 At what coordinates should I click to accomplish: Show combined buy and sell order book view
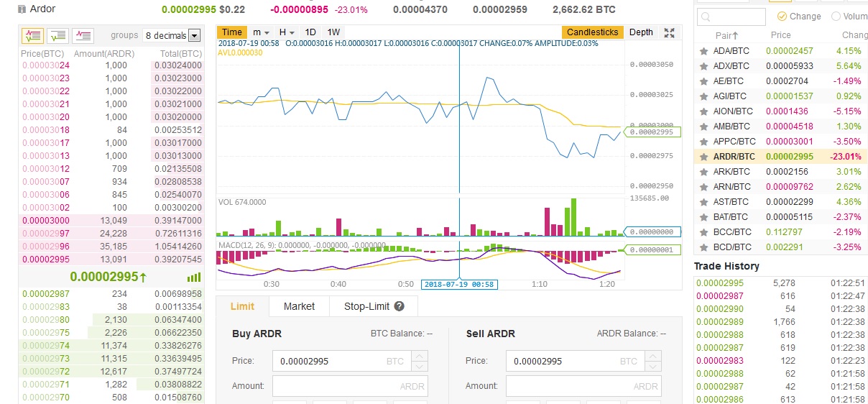(x=32, y=35)
